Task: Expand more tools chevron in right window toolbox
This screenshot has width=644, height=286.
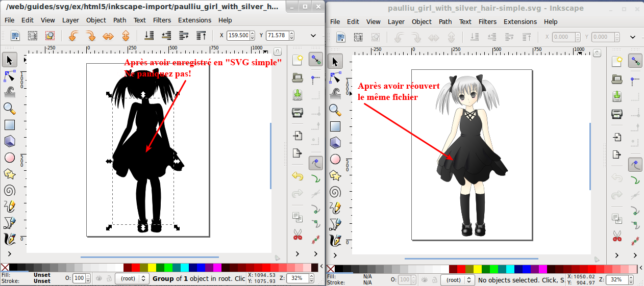Action: 335,254
